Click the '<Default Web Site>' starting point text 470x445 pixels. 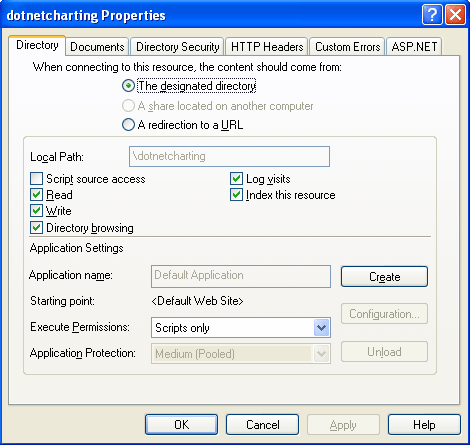click(x=197, y=301)
